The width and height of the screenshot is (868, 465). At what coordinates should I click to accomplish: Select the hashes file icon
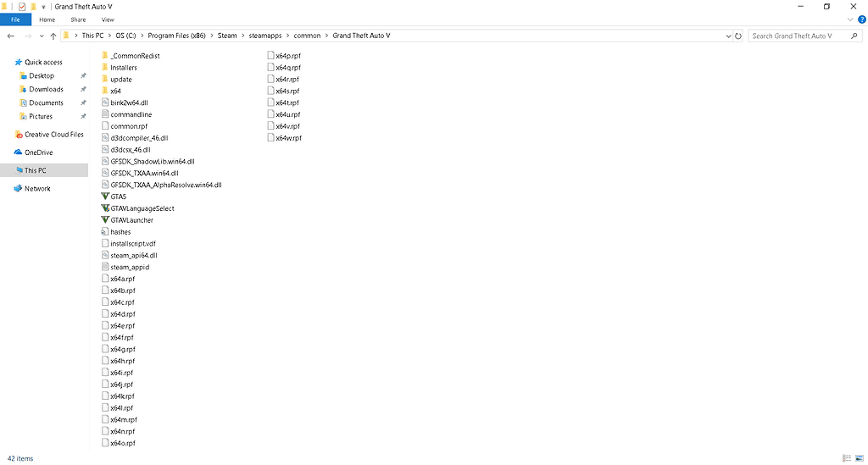pyautogui.click(x=104, y=232)
